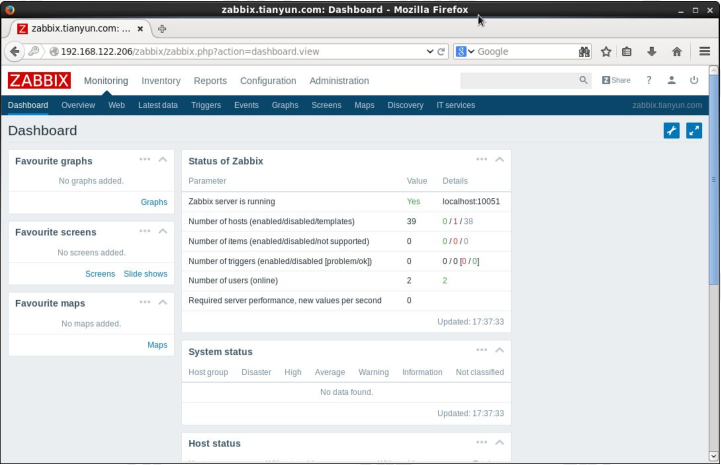Screen dimensions: 721x465
Task: Go back with the browser back arrow
Action: tap(14, 52)
